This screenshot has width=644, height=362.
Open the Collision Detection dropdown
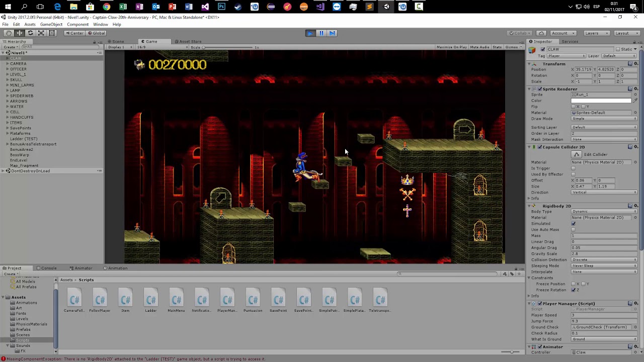click(604, 260)
